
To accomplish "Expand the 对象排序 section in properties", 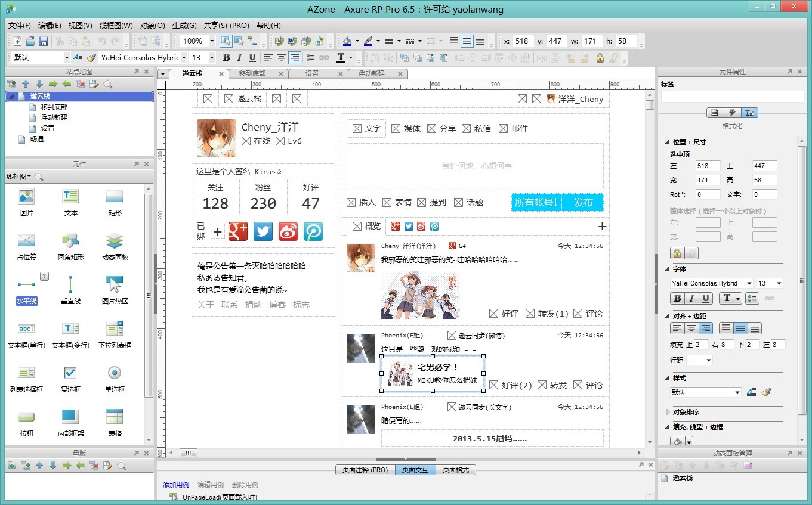I will [668, 412].
